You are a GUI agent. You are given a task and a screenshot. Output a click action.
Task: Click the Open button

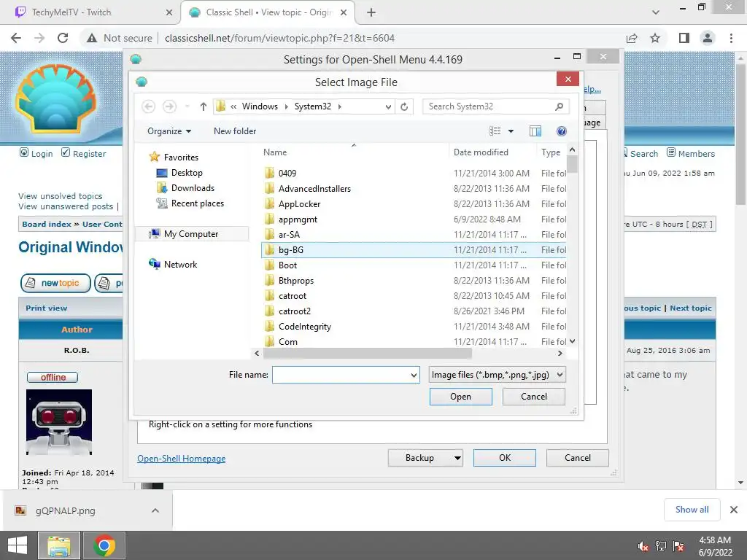(x=461, y=397)
